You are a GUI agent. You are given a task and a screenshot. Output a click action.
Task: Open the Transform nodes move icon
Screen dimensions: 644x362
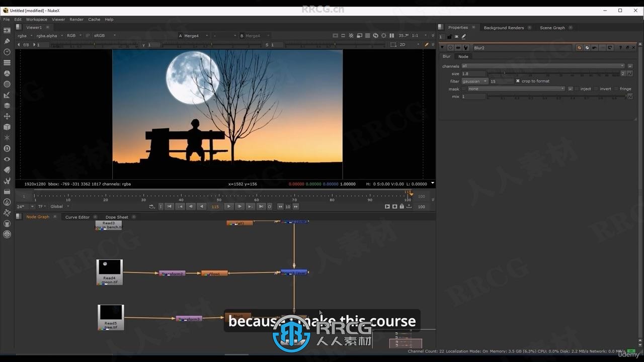pyautogui.click(x=7, y=116)
